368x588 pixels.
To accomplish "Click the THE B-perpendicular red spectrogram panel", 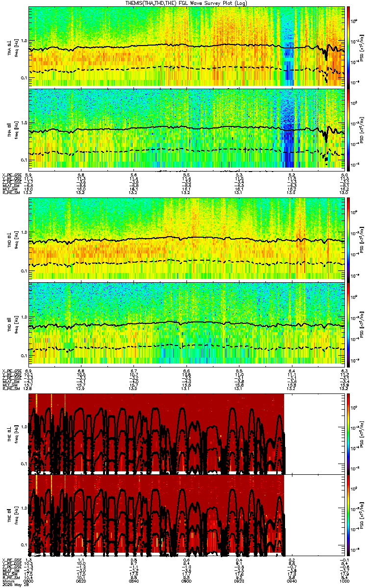I will (x=157, y=433).
